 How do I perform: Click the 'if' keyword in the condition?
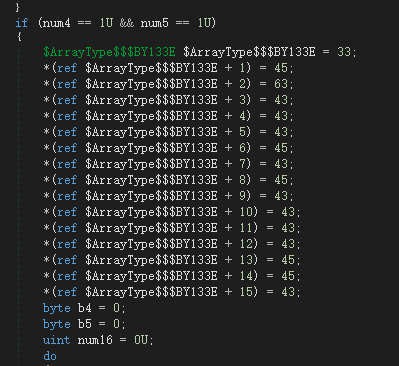pos(22,23)
